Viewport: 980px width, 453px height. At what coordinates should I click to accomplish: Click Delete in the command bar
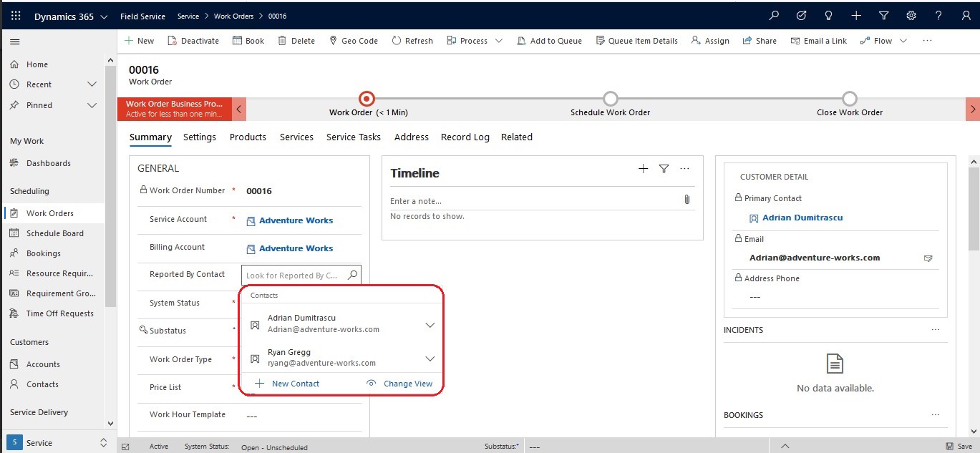pyautogui.click(x=296, y=41)
